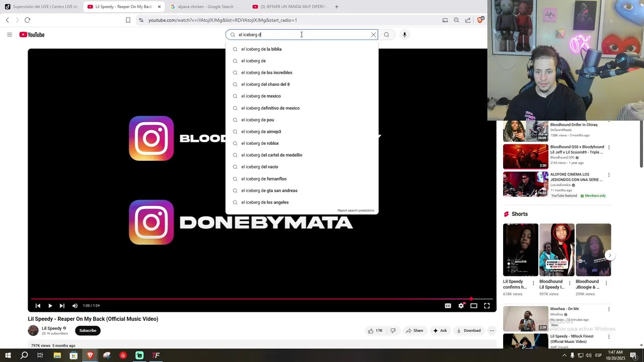Pick suggestion 'el iceberg de los angeles'
This screenshot has height=362, width=644.
[302, 203]
